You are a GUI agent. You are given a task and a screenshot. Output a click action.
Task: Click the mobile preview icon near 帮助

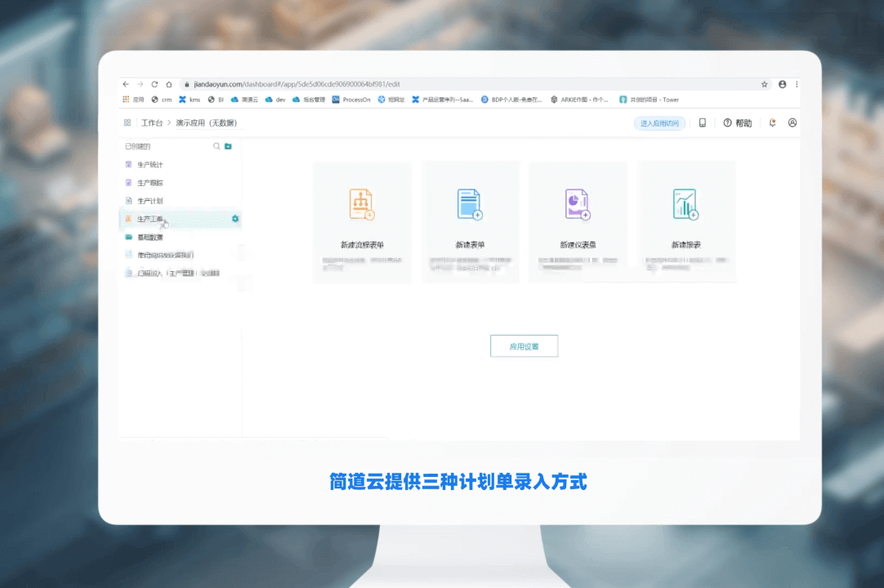[704, 122]
